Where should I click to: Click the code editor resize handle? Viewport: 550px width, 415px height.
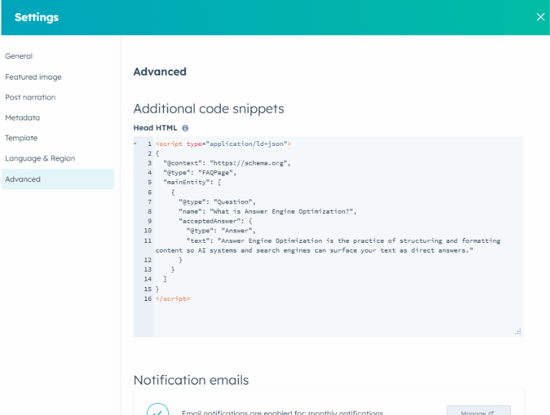(518, 332)
